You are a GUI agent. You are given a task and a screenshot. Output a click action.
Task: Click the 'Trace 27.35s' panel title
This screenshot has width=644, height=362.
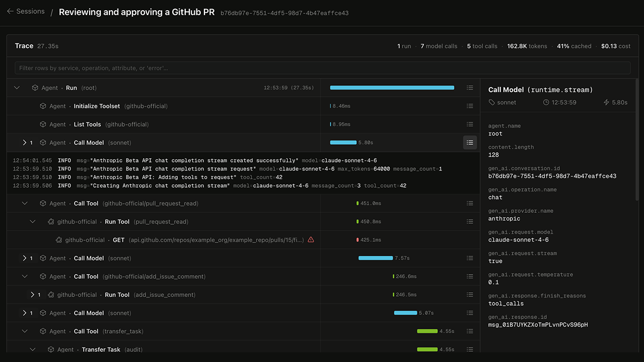(36, 46)
